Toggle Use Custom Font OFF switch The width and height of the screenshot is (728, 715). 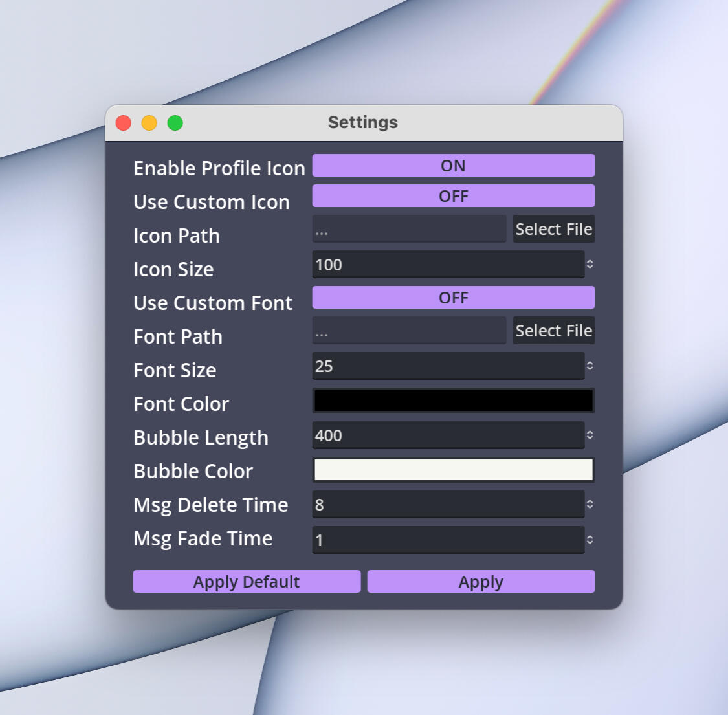click(x=453, y=298)
